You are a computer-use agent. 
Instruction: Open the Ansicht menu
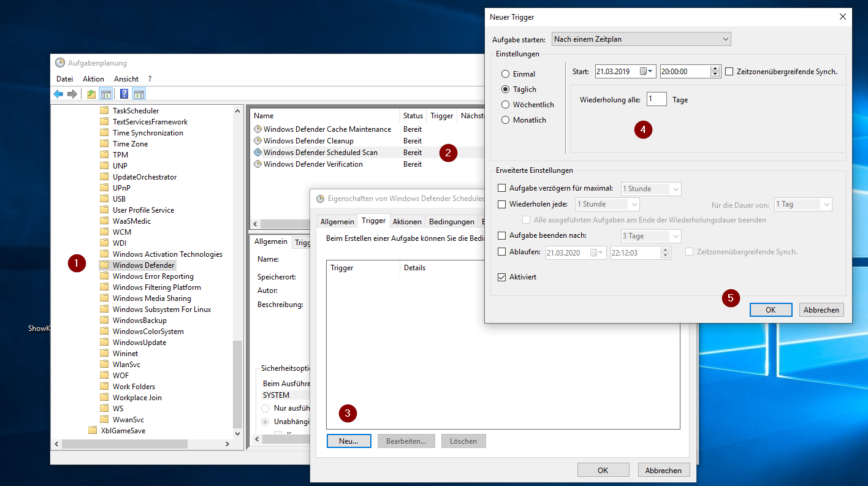pyautogui.click(x=126, y=79)
